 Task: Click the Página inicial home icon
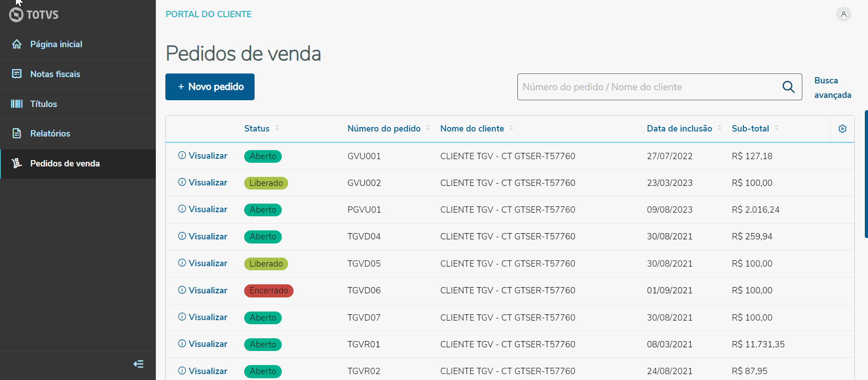pos(17,44)
